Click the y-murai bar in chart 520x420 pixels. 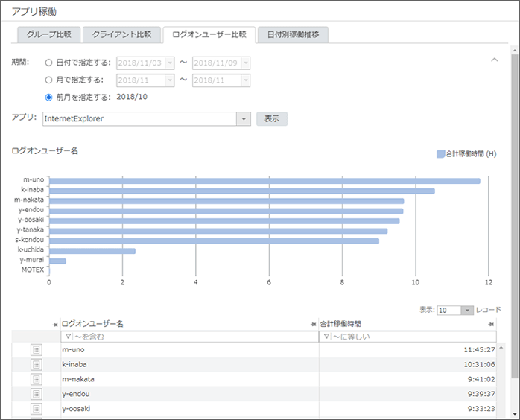click(x=57, y=261)
